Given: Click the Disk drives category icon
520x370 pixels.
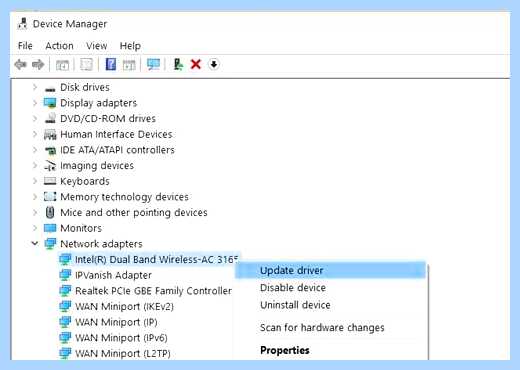Looking at the screenshot, I should (x=50, y=88).
